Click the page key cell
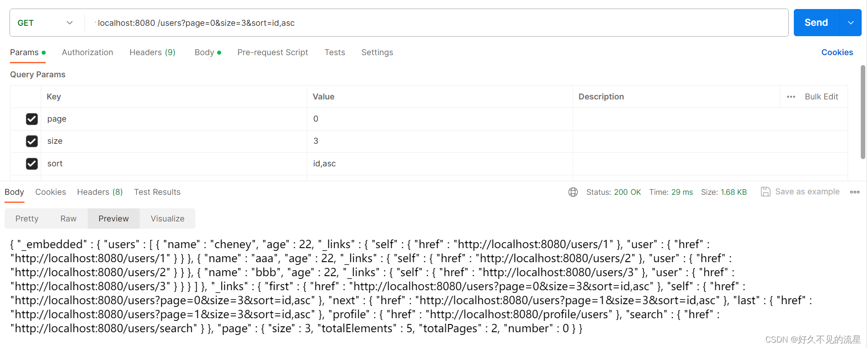Screen dimensions: 868x348 (x=174, y=119)
